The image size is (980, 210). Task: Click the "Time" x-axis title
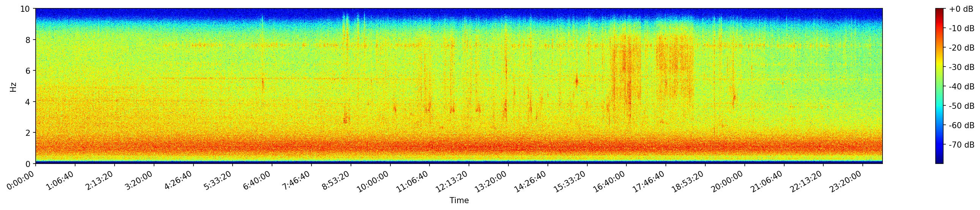point(459,200)
